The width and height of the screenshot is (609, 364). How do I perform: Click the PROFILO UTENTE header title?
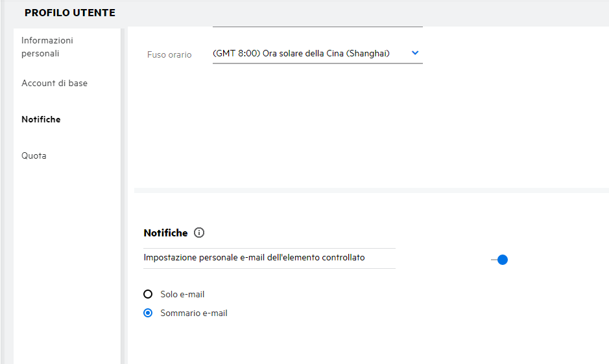(70, 13)
